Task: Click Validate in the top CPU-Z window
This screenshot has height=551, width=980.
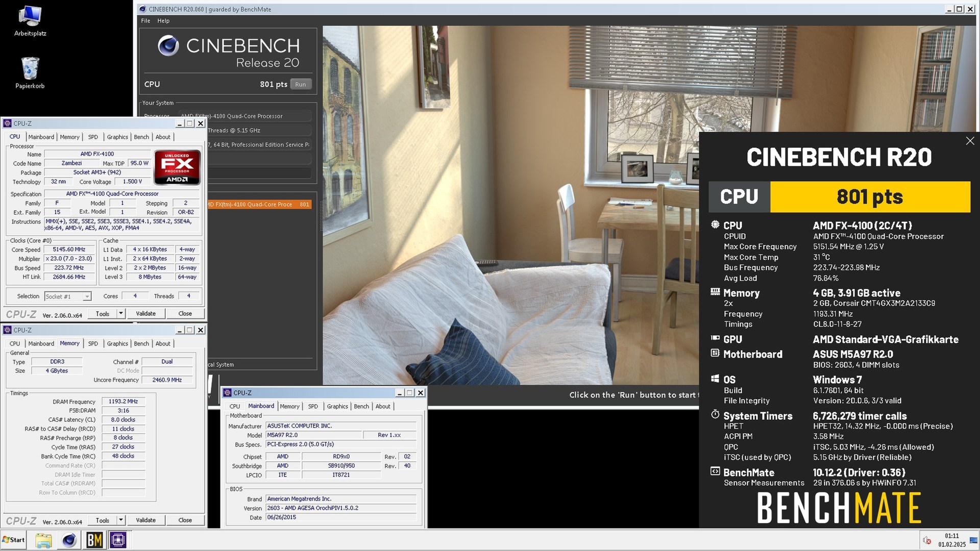Action: pyautogui.click(x=146, y=314)
